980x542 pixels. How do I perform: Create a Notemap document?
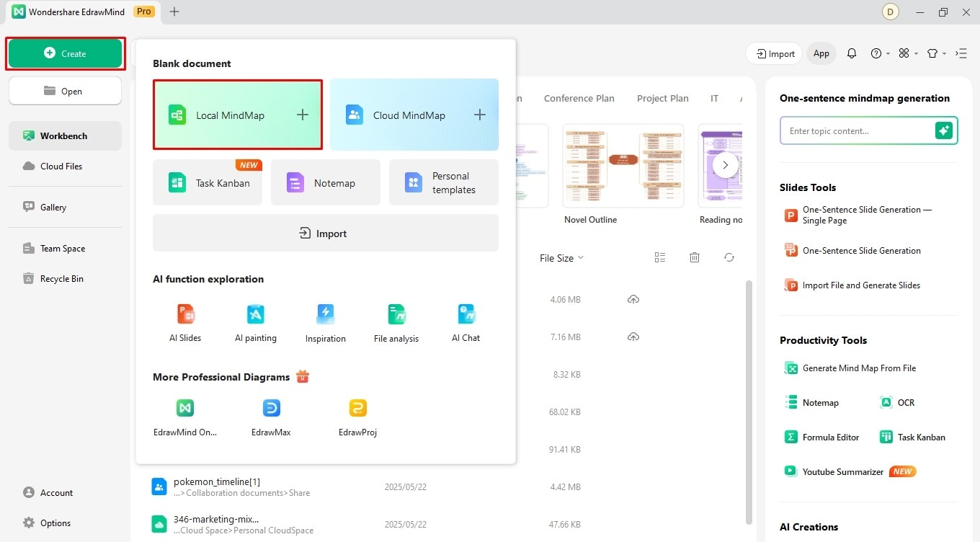(326, 182)
